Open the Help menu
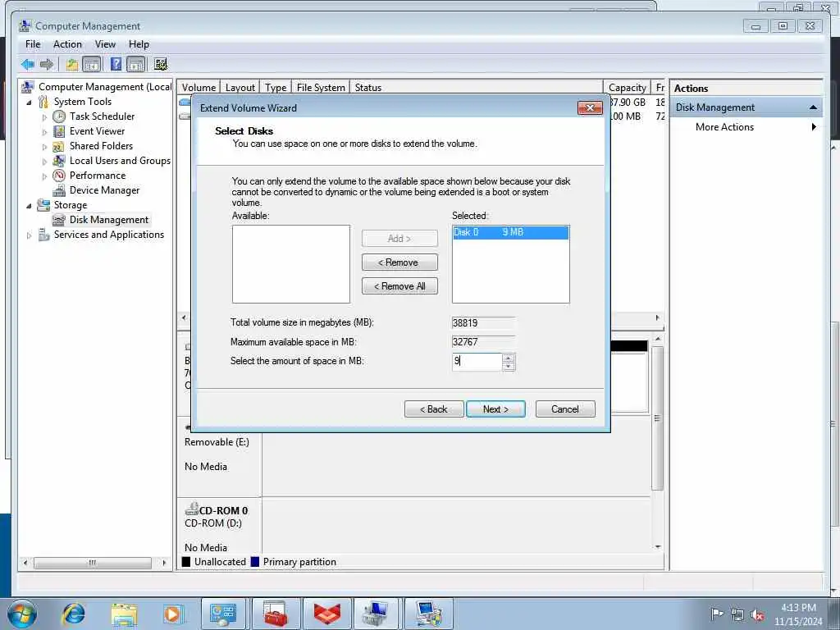 (139, 44)
